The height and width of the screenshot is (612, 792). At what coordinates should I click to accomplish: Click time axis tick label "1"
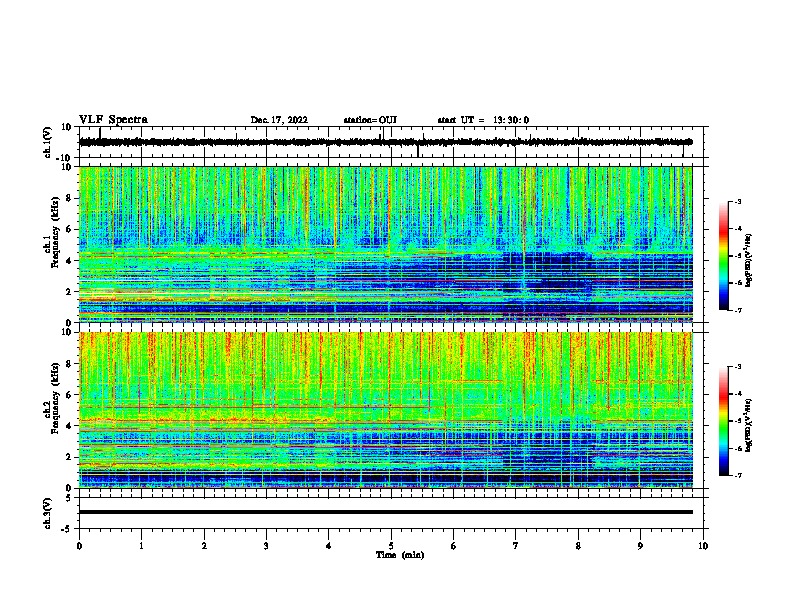141,546
